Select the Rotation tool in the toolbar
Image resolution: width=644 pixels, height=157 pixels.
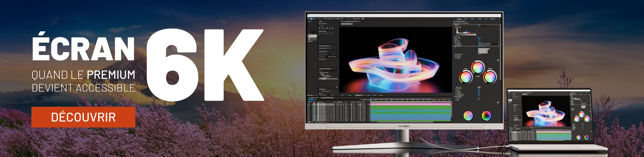324,19
